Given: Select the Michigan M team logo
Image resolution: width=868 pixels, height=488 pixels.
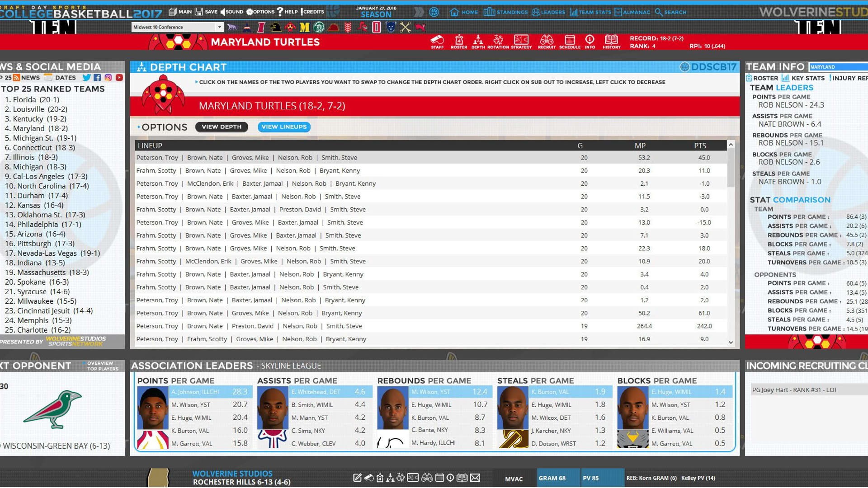Looking at the screenshot, I should (x=304, y=28).
